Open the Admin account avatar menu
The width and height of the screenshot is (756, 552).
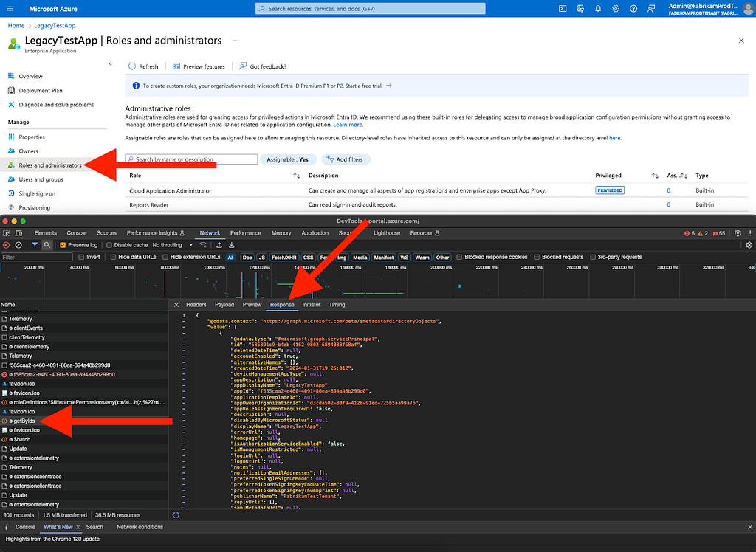(x=749, y=9)
